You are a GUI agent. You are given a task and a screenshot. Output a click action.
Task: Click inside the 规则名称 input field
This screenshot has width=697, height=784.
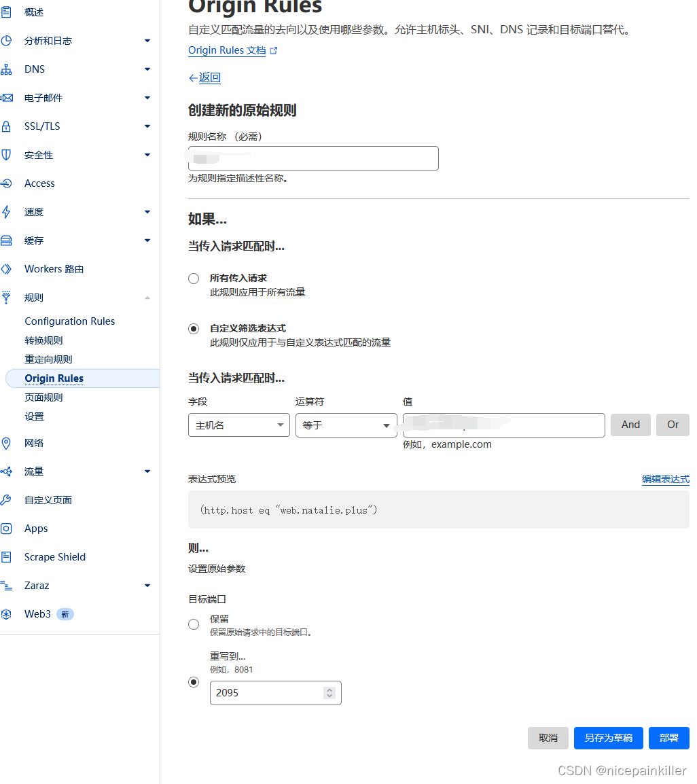click(312, 158)
